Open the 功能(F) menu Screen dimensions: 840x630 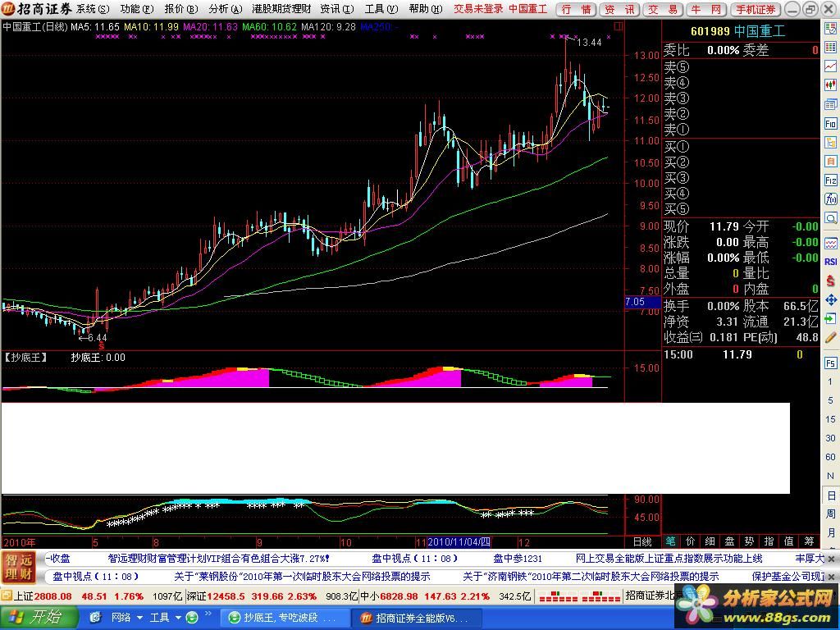(137, 9)
